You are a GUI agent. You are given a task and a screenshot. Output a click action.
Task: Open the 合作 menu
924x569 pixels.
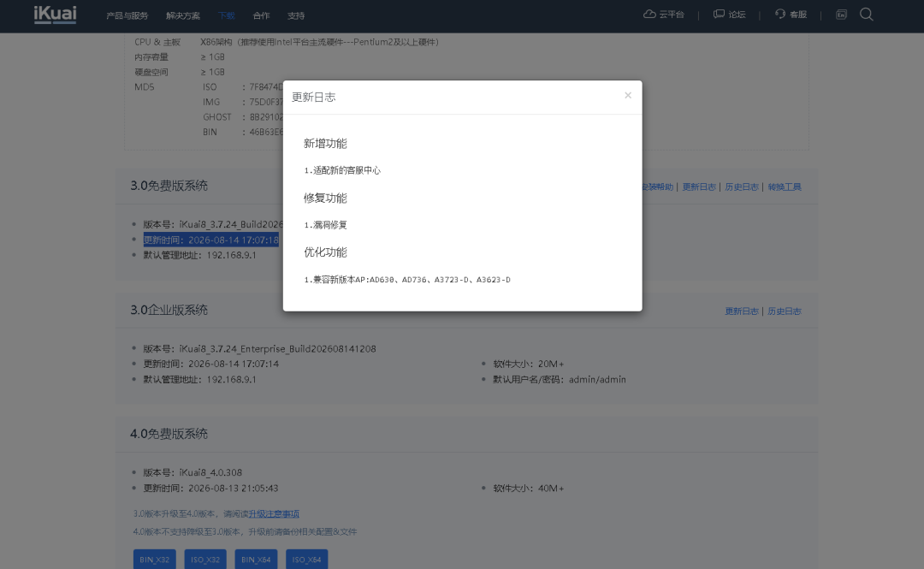click(x=261, y=16)
